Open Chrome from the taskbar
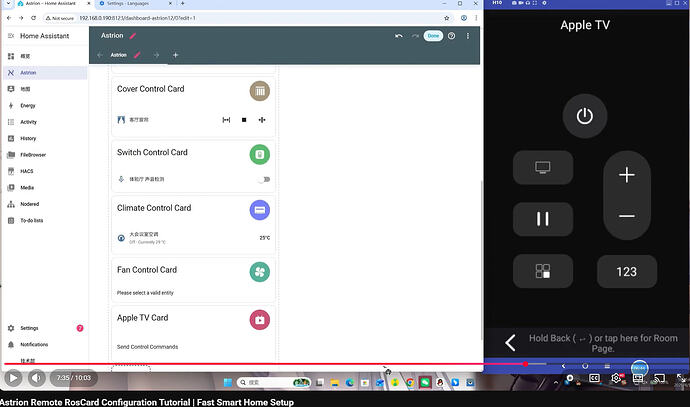The image size is (690, 407). (x=410, y=382)
